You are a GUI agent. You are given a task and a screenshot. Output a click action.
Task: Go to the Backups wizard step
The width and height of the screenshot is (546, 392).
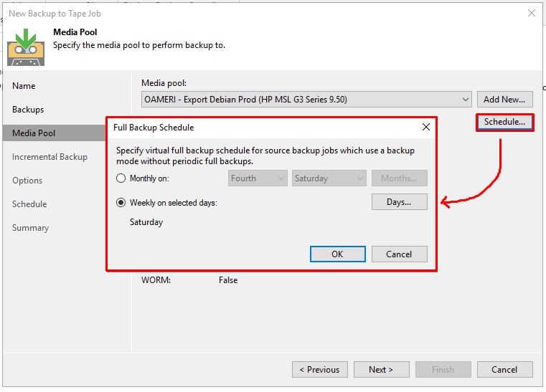[x=28, y=110]
